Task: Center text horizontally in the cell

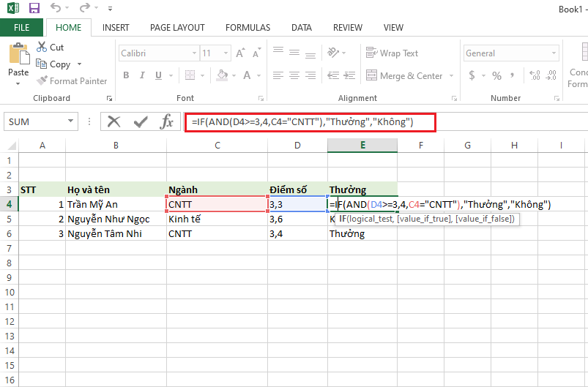Action: 294,75
